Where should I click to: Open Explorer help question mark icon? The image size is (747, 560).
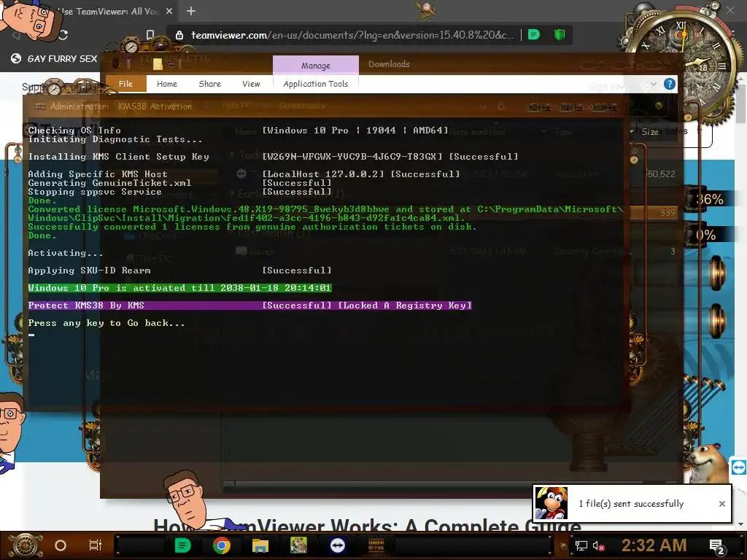670,85
